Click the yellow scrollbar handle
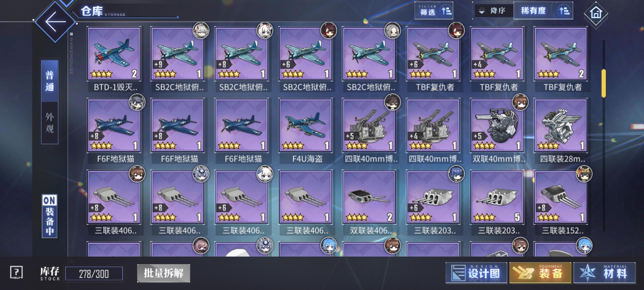 tap(603, 83)
